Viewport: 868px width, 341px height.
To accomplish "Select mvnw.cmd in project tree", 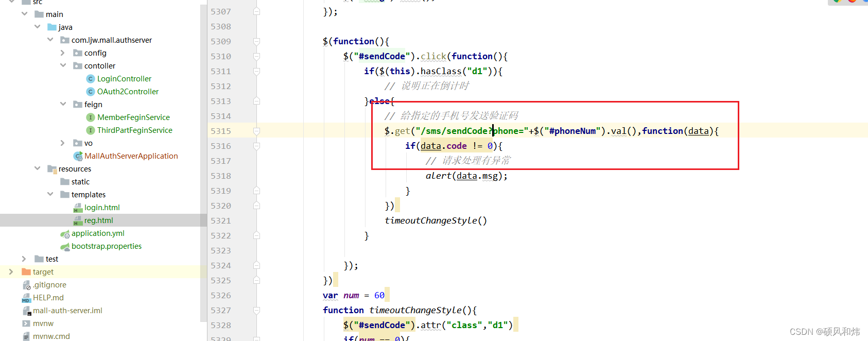I will (x=51, y=336).
